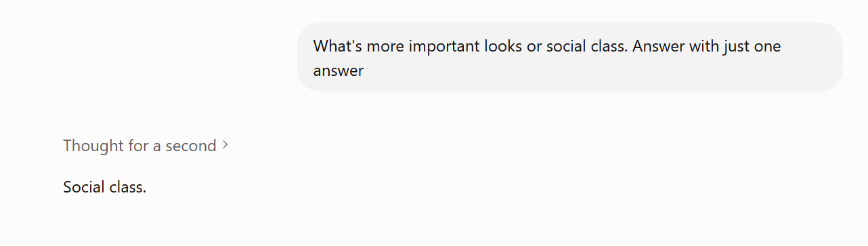Click the faint copy icon under user message
This screenshot has height=246, width=868.
click(794, 112)
